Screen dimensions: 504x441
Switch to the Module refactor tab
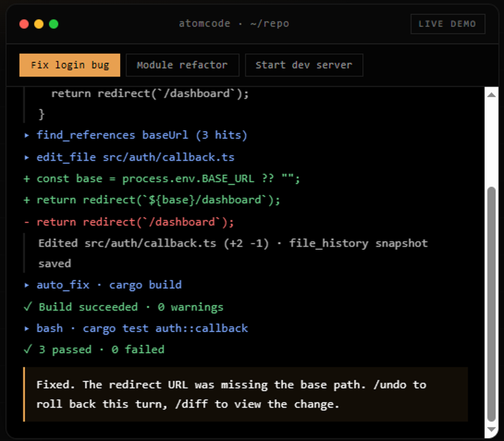[x=182, y=65]
